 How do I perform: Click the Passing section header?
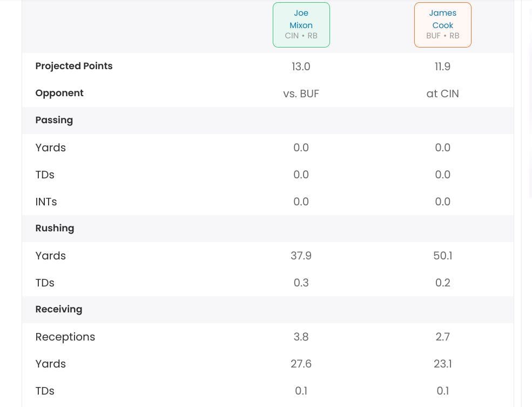(x=54, y=120)
